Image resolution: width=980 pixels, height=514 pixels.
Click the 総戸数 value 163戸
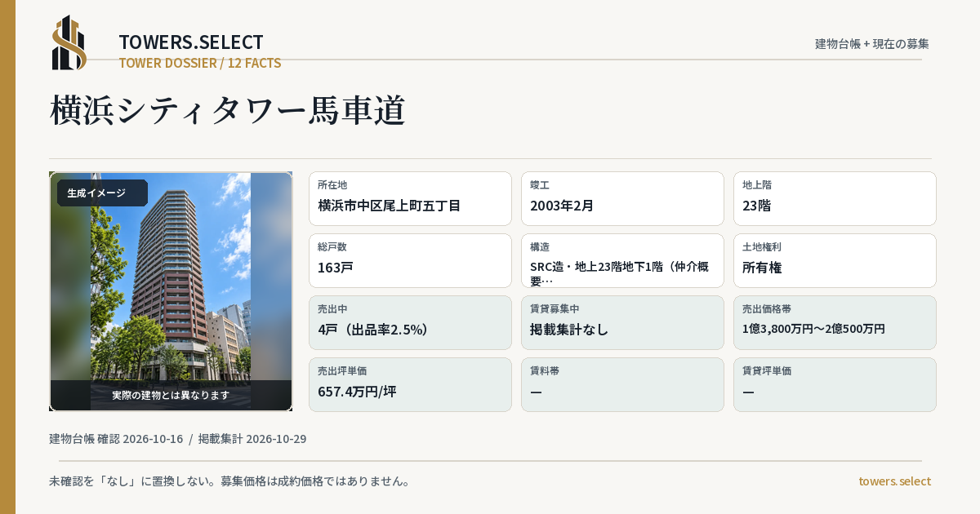pos(336,268)
